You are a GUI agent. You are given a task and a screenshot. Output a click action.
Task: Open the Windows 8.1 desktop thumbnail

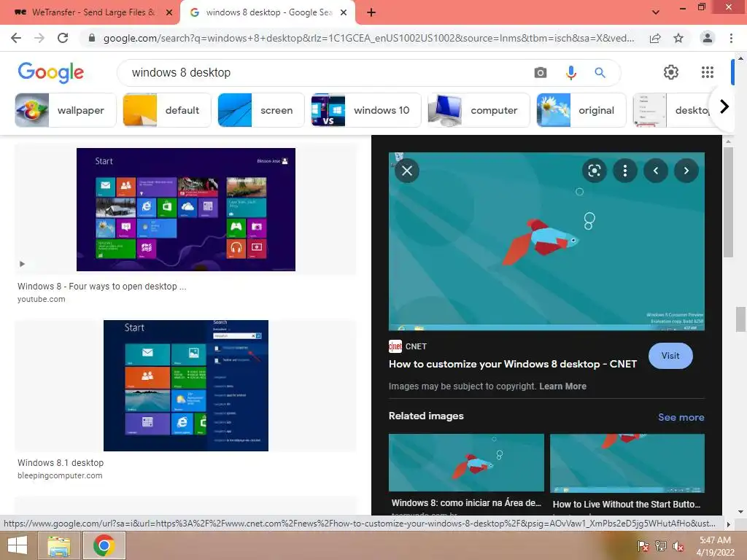(x=186, y=386)
